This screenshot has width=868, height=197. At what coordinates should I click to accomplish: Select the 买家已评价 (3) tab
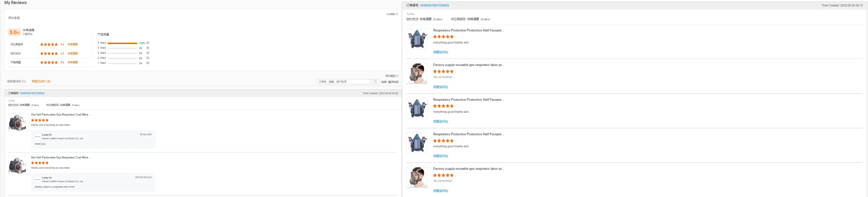click(x=41, y=81)
